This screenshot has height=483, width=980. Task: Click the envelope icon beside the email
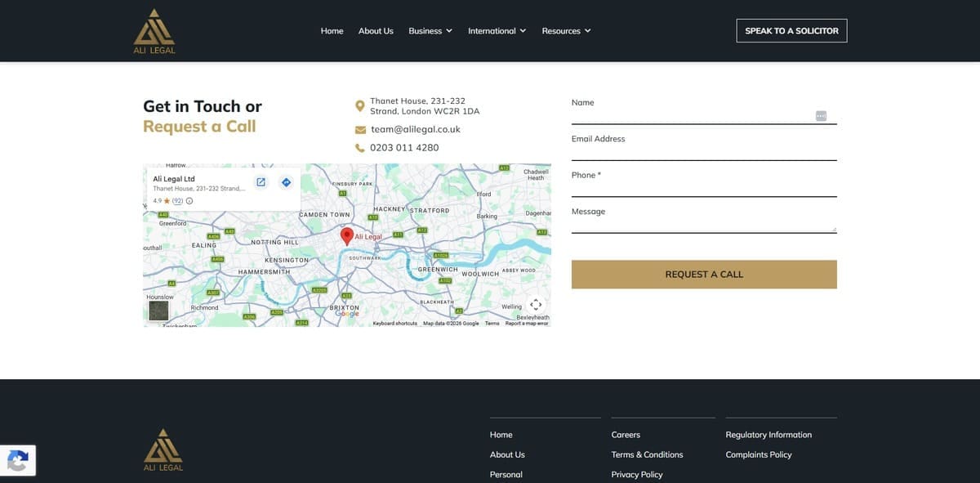coord(360,129)
